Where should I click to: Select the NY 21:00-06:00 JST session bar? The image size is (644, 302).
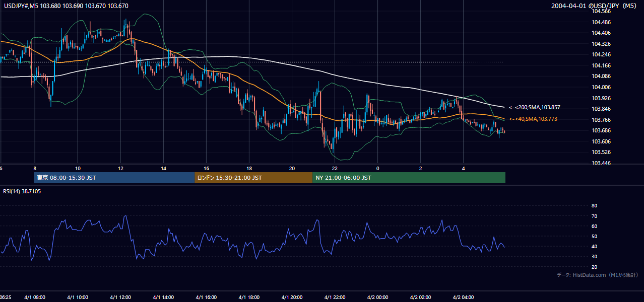409,178
